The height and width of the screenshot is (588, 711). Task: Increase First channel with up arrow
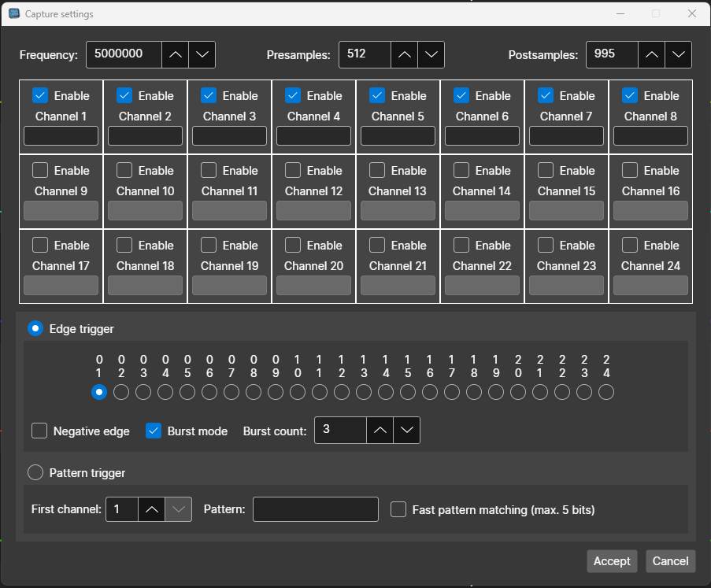(151, 509)
